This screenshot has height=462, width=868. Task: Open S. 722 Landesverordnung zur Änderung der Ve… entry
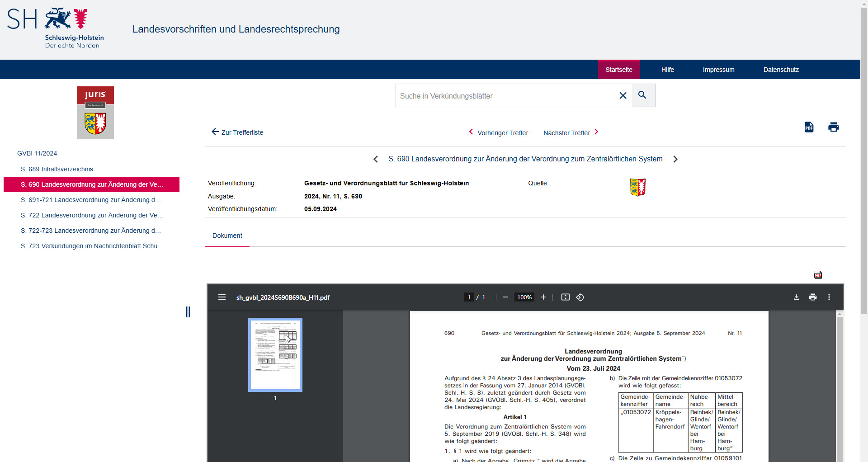(92, 215)
